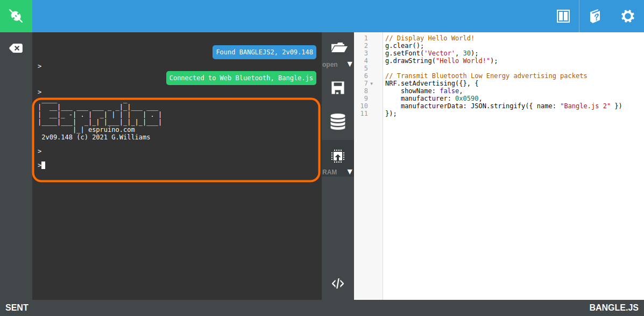
Task: Toggle the split-view layout icon
Action: [563, 17]
